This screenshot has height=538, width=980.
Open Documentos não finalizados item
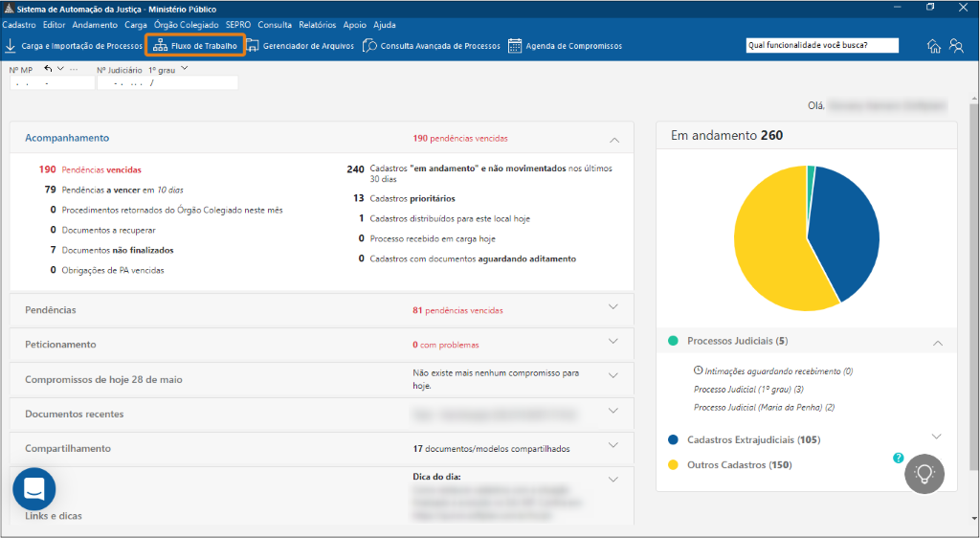pos(112,250)
